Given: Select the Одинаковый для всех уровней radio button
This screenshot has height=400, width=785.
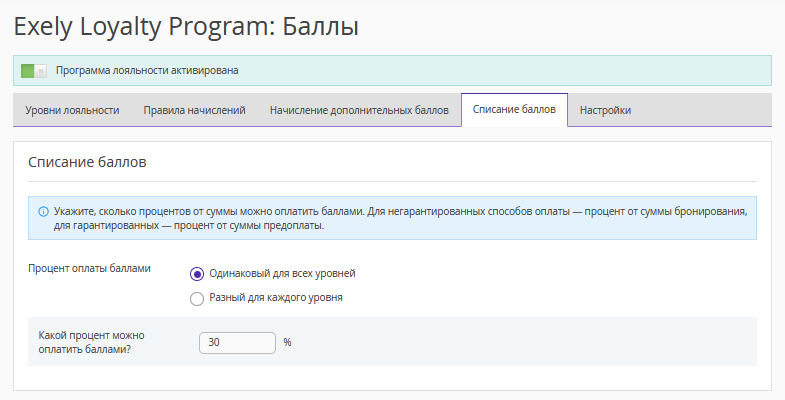Looking at the screenshot, I should [197, 274].
